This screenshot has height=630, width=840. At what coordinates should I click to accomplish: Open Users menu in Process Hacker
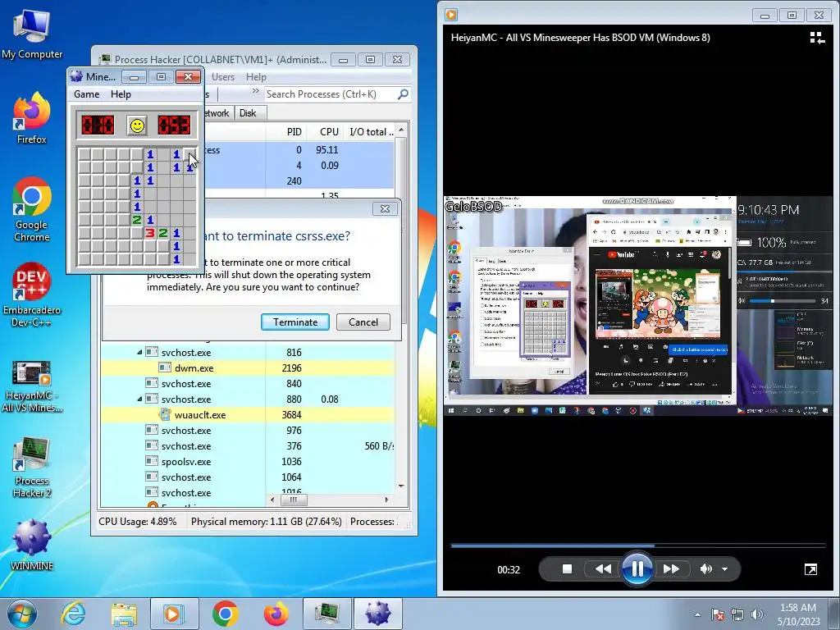coord(223,77)
